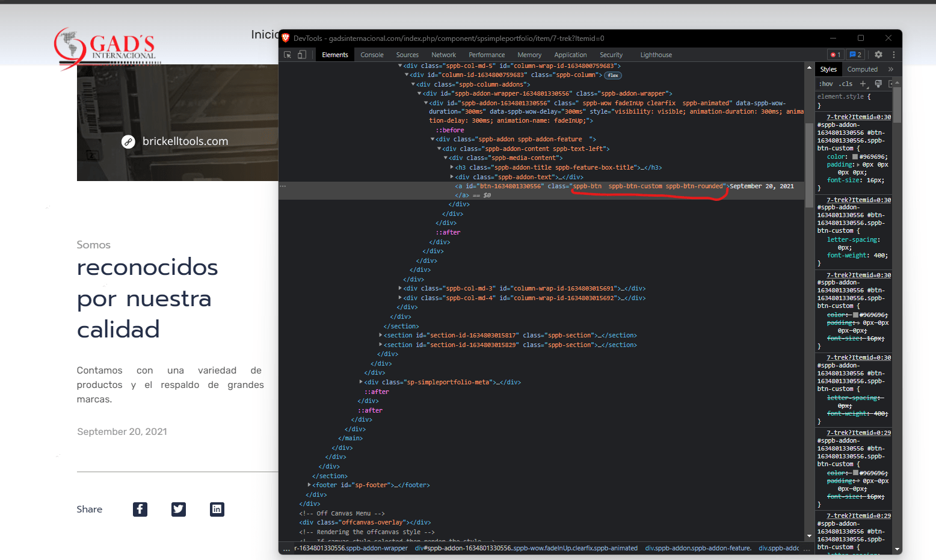Image resolution: width=936 pixels, height=560 pixels.
Task: Expand the sppb-col-md-3 div node
Action: 400,289
